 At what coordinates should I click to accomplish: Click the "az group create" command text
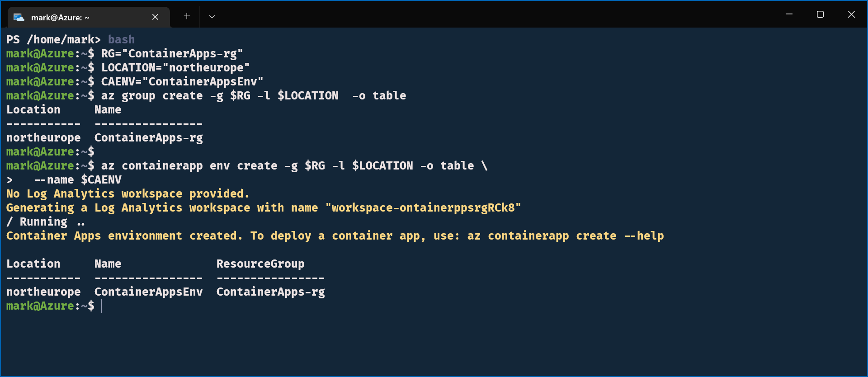(152, 96)
